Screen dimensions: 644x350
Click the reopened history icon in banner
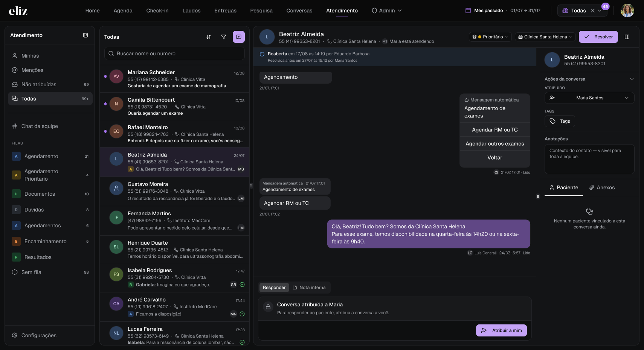pyautogui.click(x=262, y=54)
